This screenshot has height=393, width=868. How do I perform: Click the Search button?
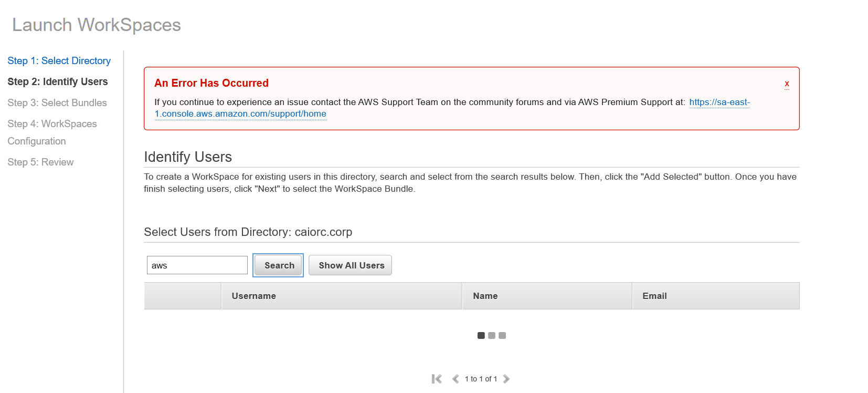point(279,265)
